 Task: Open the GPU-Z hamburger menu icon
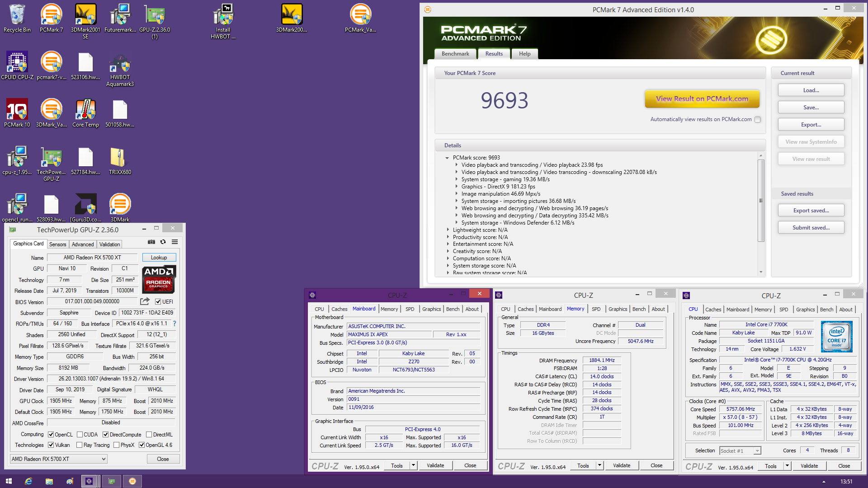pos(175,242)
